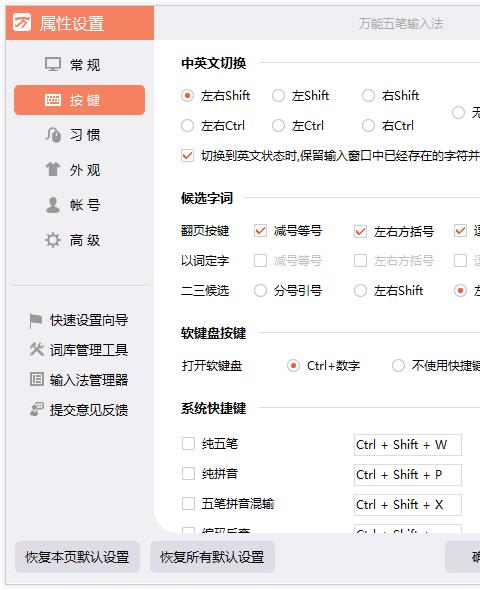Select 不使用快捷键 radio option
480x590 pixels.
pyautogui.click(x=398, y=365)
